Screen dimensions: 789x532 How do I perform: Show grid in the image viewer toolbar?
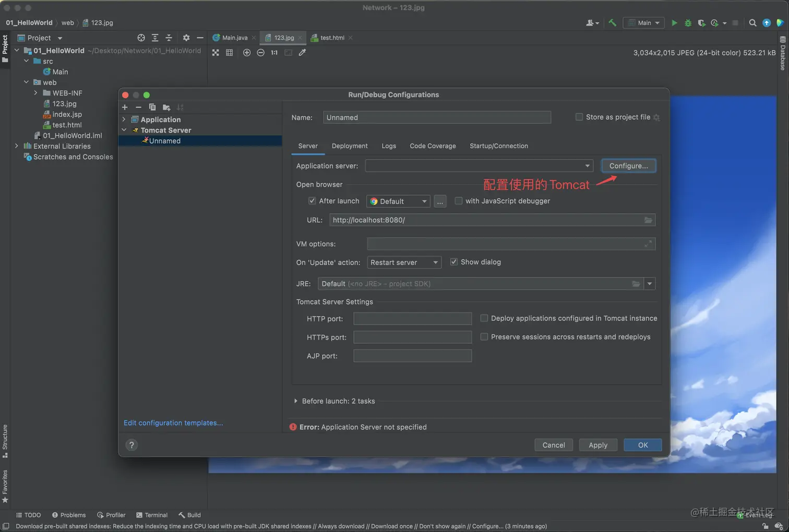(x=229, y=53)
